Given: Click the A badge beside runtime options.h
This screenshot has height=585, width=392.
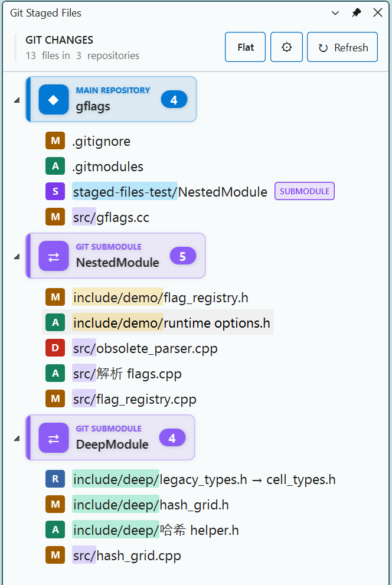Looking at the screenshot, I should pos(55,322).
